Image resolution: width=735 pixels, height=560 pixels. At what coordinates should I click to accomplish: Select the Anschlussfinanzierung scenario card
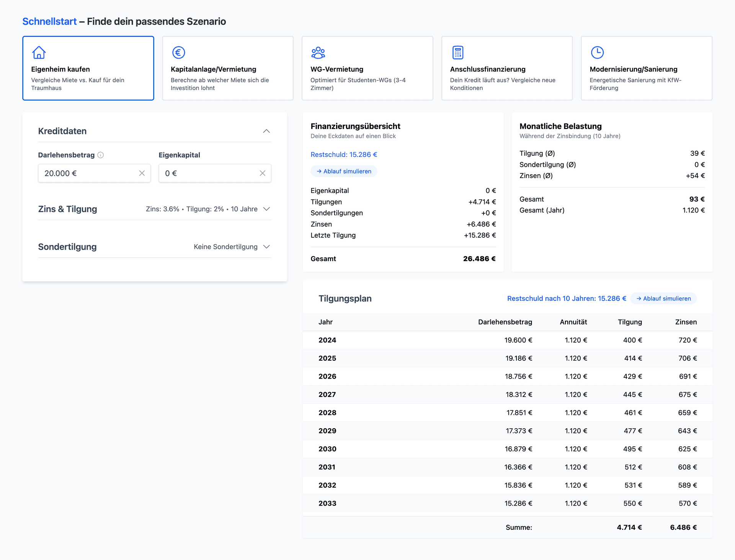tap(506, 68)
